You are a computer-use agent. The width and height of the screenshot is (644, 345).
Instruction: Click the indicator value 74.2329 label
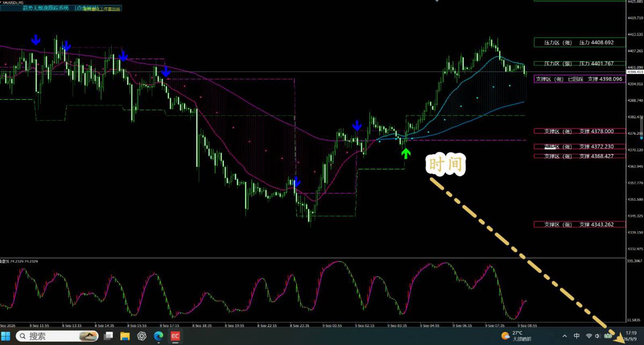[19, 261]
